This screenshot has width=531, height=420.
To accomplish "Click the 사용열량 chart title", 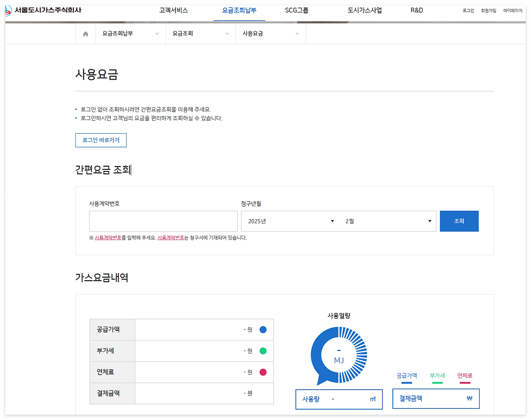I will [339, 316].
